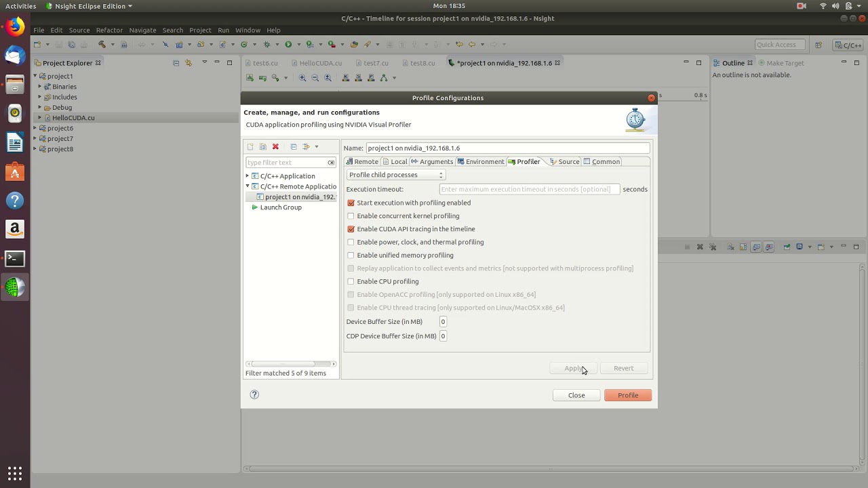Switch to the Remote tab
Screen dimensions: 868x488
coord(362,161)
